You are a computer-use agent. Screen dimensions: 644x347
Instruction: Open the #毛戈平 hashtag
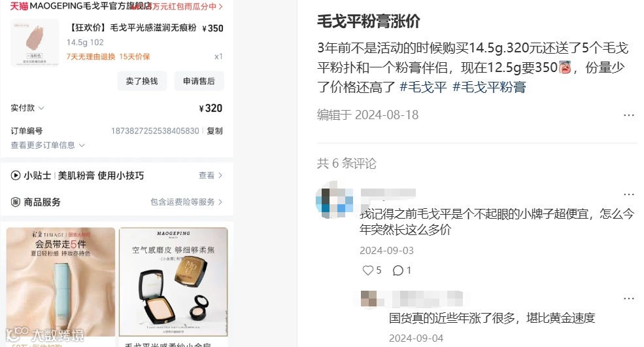pyautogui.click(x=423, y=87)
